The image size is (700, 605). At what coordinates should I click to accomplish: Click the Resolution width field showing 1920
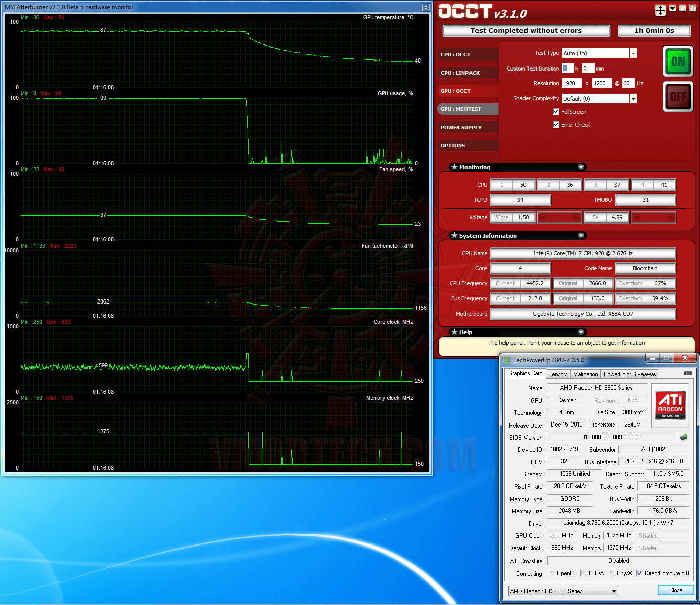(x=572, y=83)
